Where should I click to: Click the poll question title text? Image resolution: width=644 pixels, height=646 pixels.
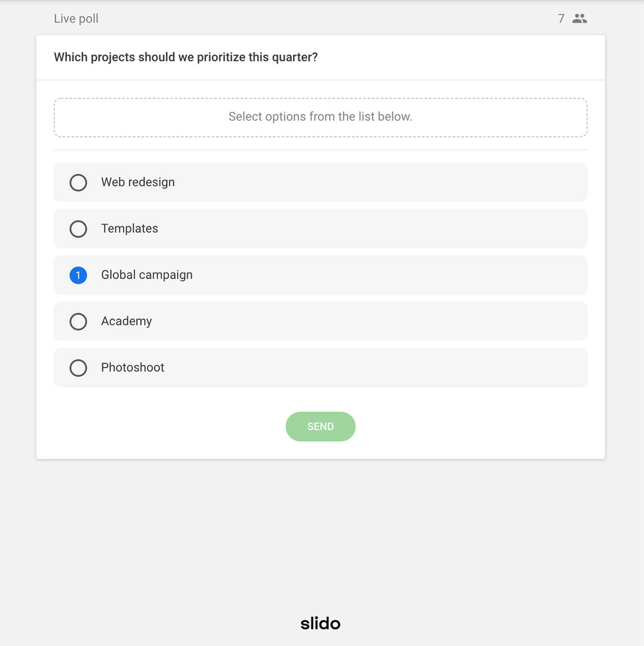tap(186, 57)
